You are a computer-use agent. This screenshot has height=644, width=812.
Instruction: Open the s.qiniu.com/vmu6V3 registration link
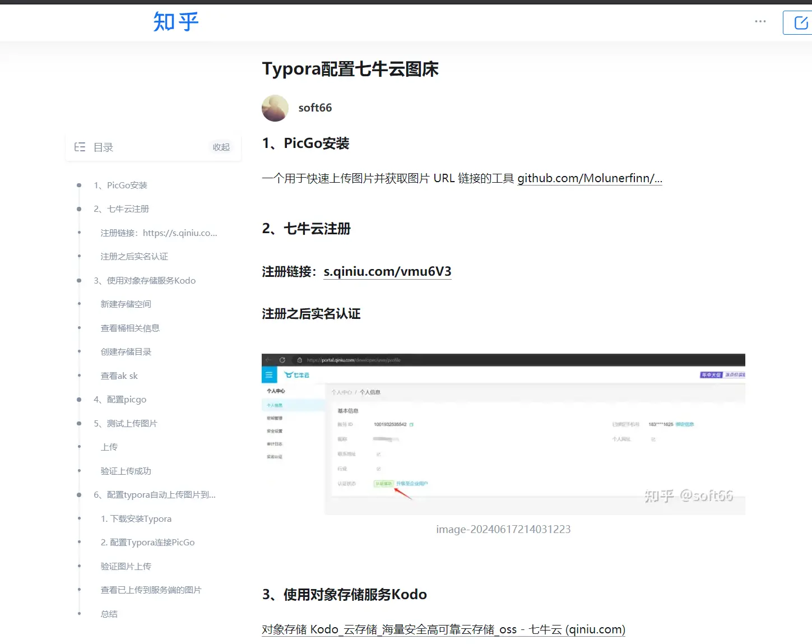387,271
